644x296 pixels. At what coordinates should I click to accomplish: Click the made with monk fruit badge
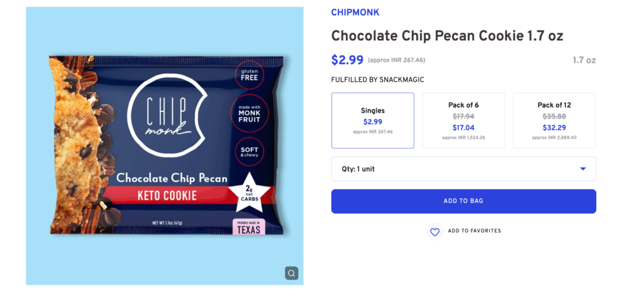click(x=250, y=113)
